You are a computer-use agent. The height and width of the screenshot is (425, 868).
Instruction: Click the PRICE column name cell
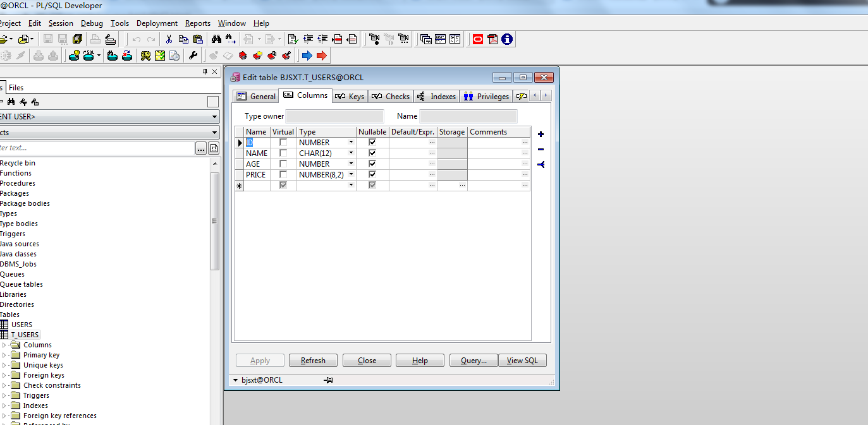coord(257,175)
